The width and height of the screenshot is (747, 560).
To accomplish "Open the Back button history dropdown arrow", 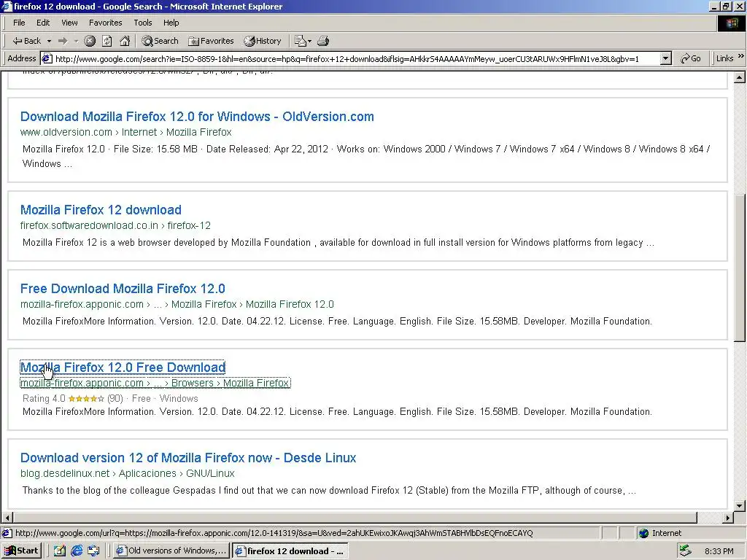I will tap(49, 41).
